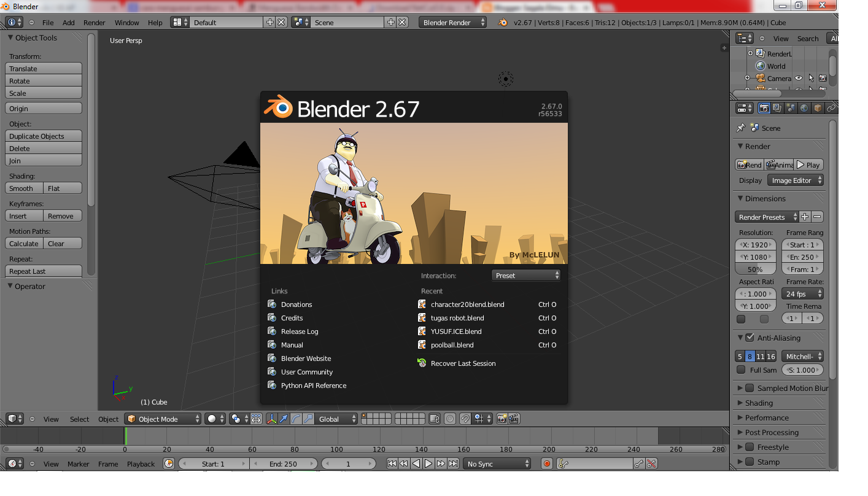
Task: Open the Marker menu in the timeline
Action: pos(79,463)
